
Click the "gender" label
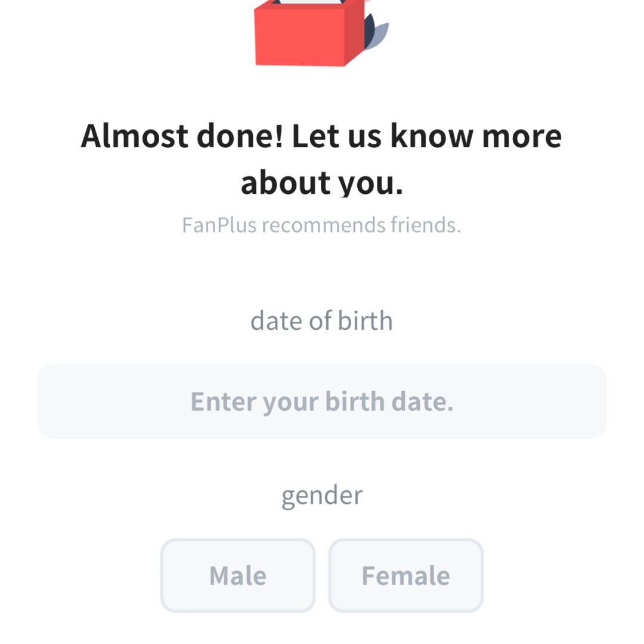[x=322, y=495]
